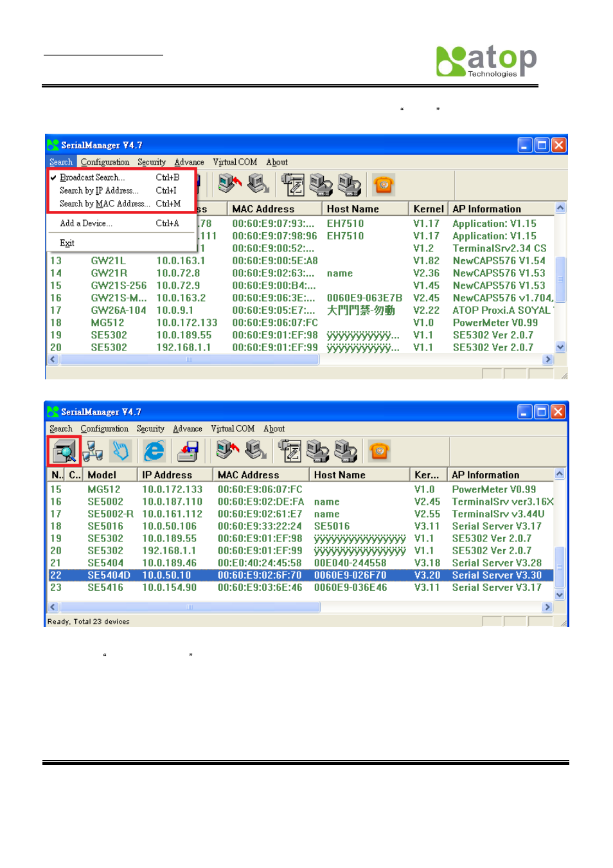613x868 pixels.
Task: Click SerialManager title icon of open-menu window
Action: 53,145
